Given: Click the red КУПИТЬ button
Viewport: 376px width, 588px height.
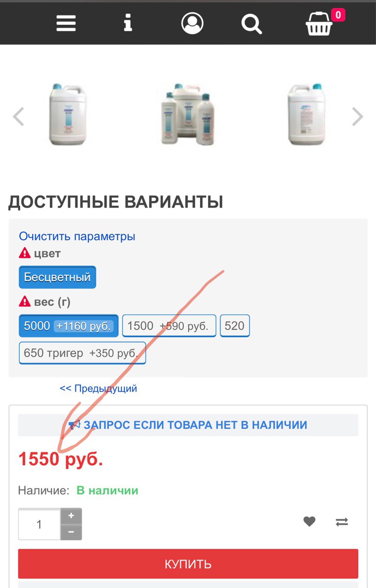Looking at the screenshot, I should (188, 564).
